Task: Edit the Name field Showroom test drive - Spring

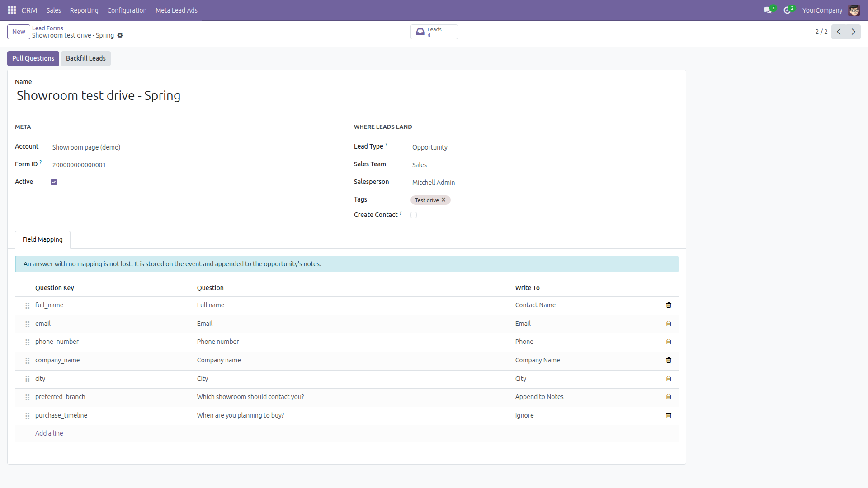Action: pos(347,96)
